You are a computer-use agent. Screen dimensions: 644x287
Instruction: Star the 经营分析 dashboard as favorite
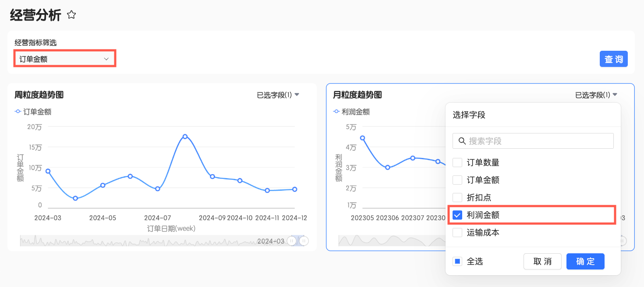tap(71, 15)
